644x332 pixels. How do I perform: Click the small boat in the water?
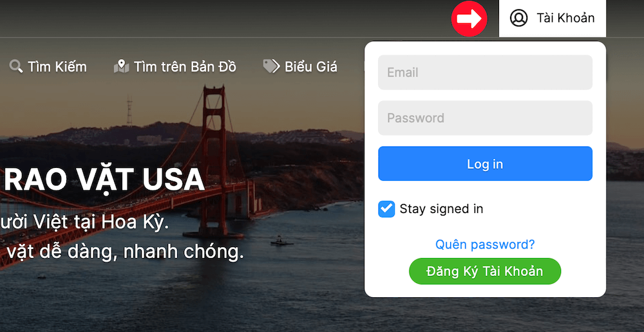pos(281,241)
